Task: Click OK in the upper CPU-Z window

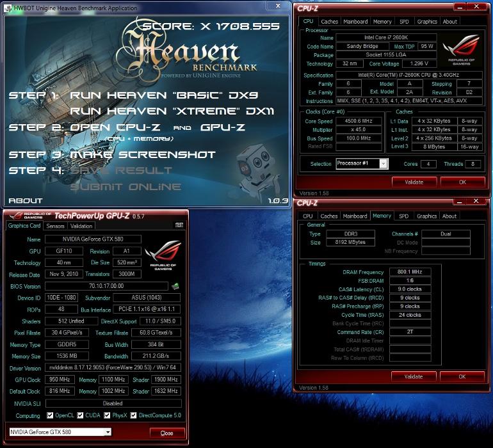Action: coord(462,182)
